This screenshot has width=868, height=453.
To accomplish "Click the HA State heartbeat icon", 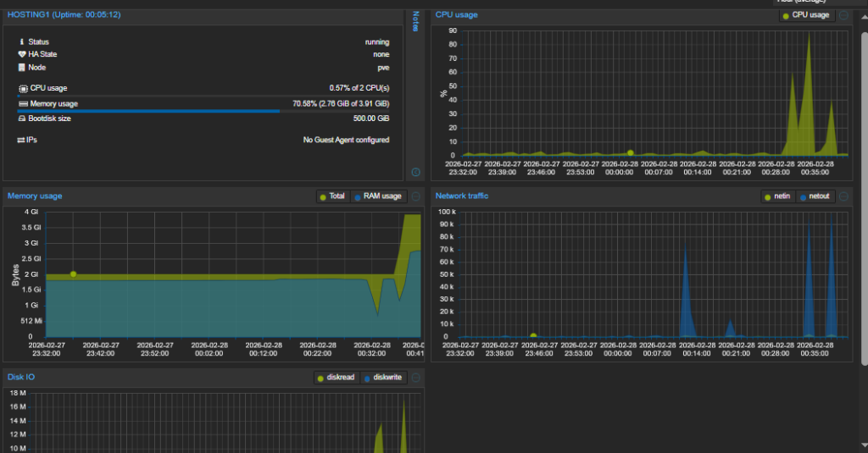I will tap(22, 54).
